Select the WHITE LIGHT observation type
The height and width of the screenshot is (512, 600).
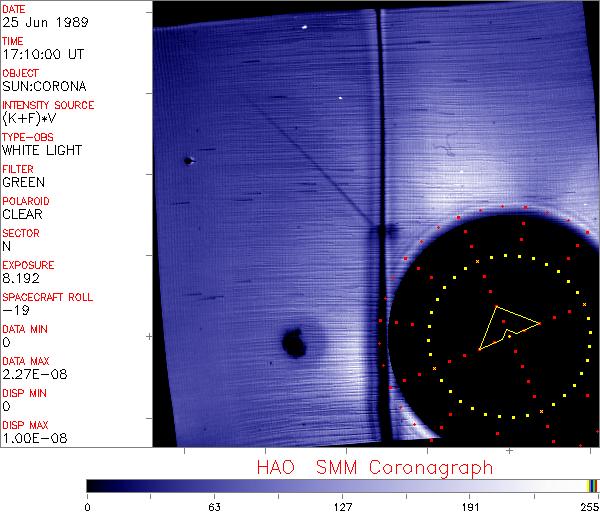pos(40,150)
